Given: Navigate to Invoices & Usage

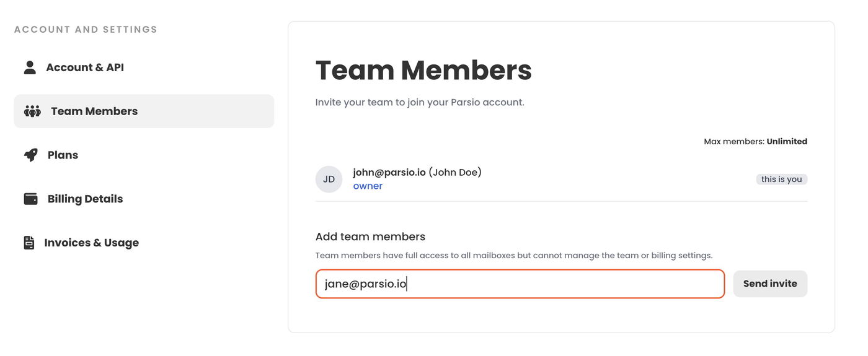Looking at the screenshot, I should click(x=91, y=243).
